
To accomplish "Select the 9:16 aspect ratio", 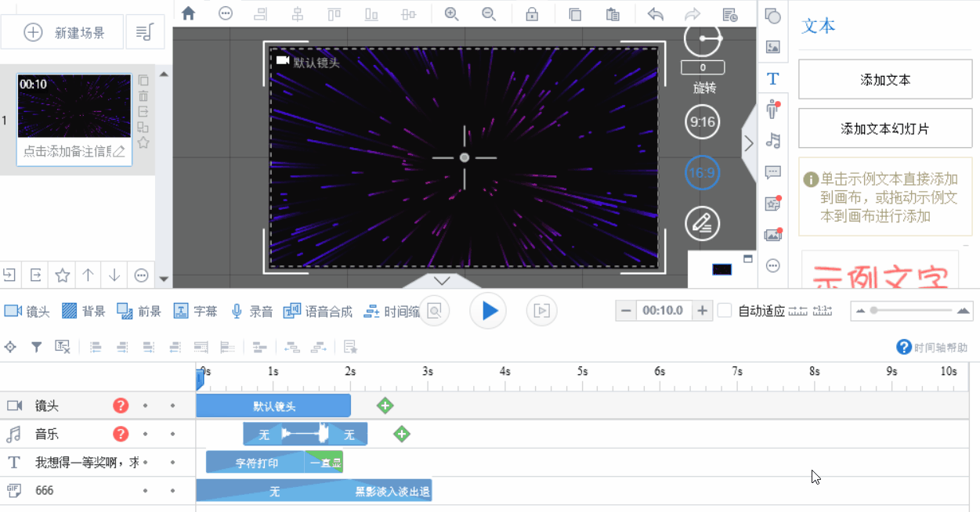I will click(x=702, y=122).
